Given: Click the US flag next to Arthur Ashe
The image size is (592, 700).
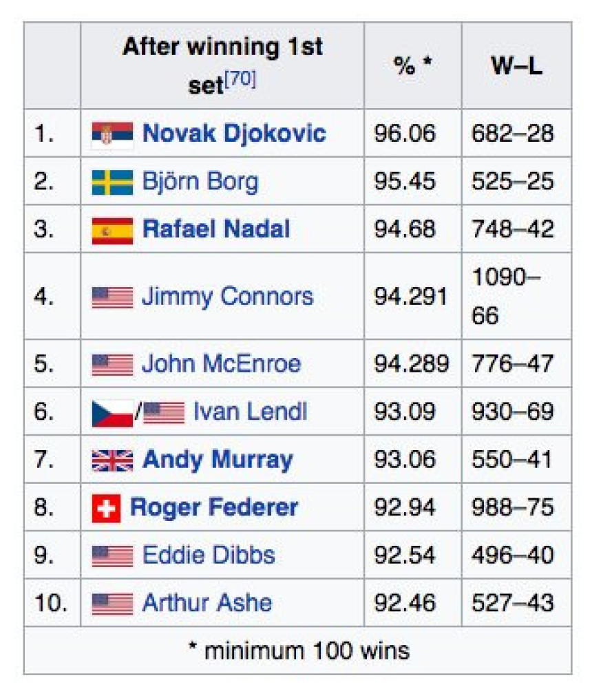Looking at the screenshot, I should [x=112, y=604].
